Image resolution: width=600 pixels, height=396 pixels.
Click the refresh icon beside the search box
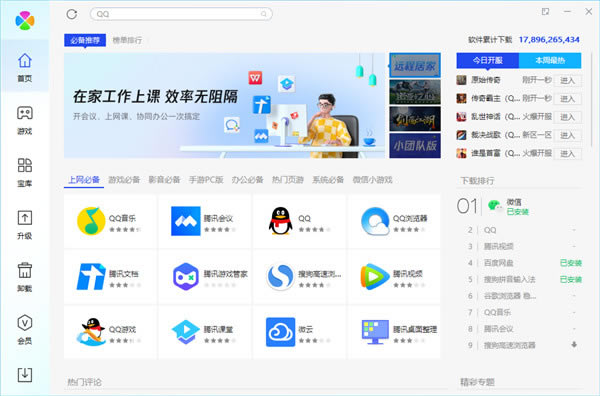click(72, 14)
